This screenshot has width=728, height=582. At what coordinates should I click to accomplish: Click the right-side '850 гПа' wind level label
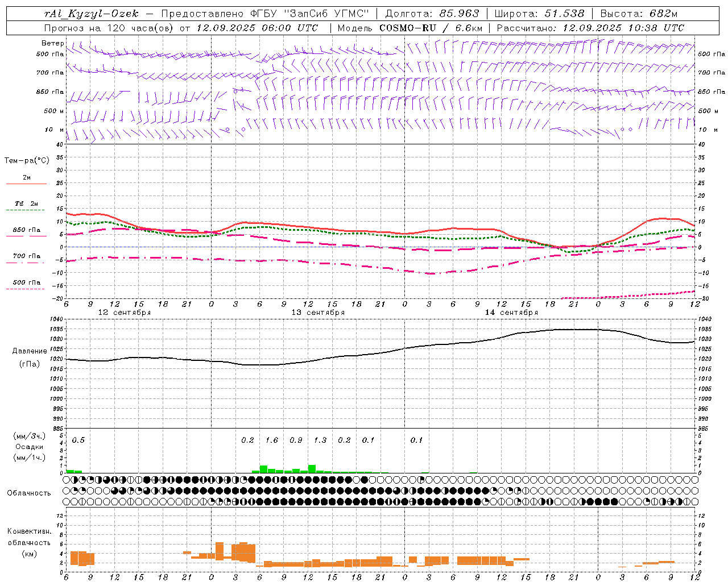click(x=712, y=92)
